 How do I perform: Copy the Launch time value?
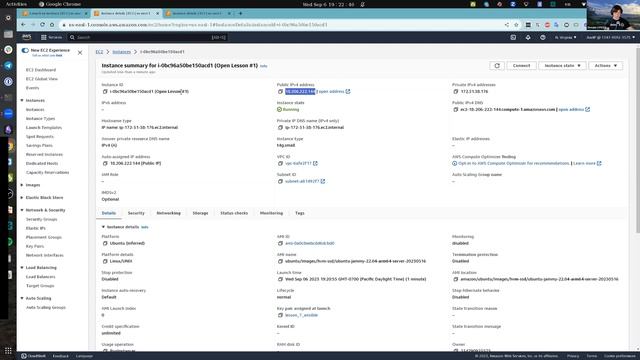click(280, 279)
